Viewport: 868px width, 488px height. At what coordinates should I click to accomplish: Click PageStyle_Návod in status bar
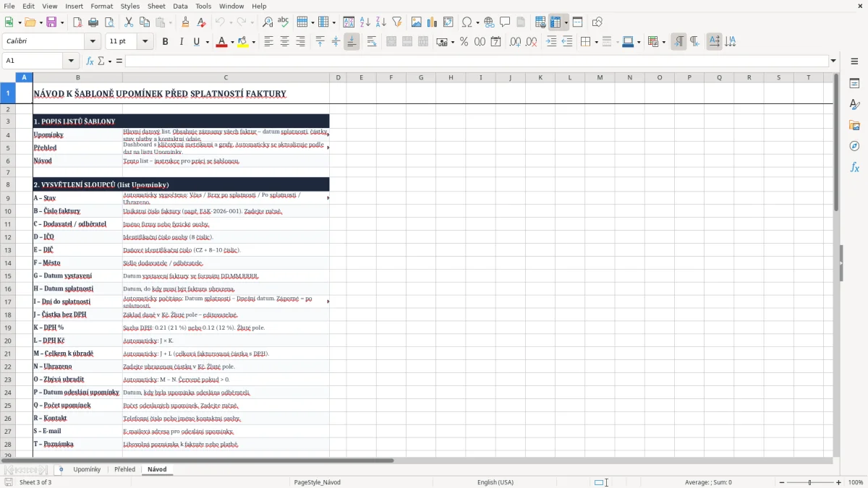tap(317, 482)
